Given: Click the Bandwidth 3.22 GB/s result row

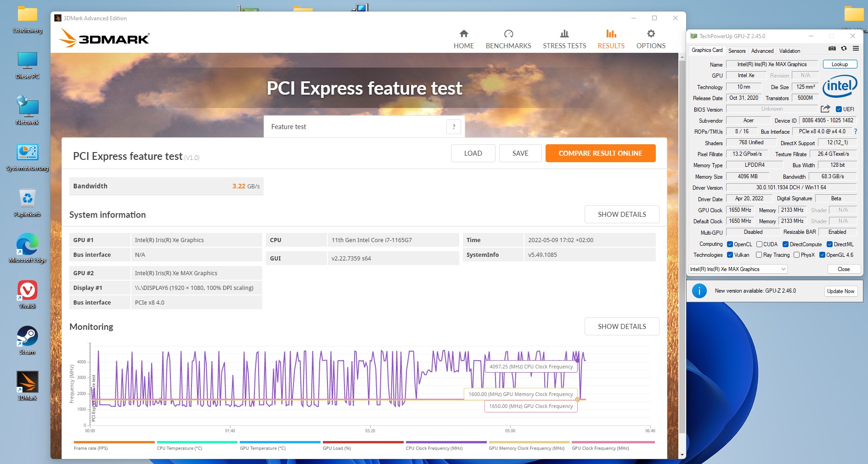Looking at the screenshot, I should pyautogui.click(x=166, y=186).
